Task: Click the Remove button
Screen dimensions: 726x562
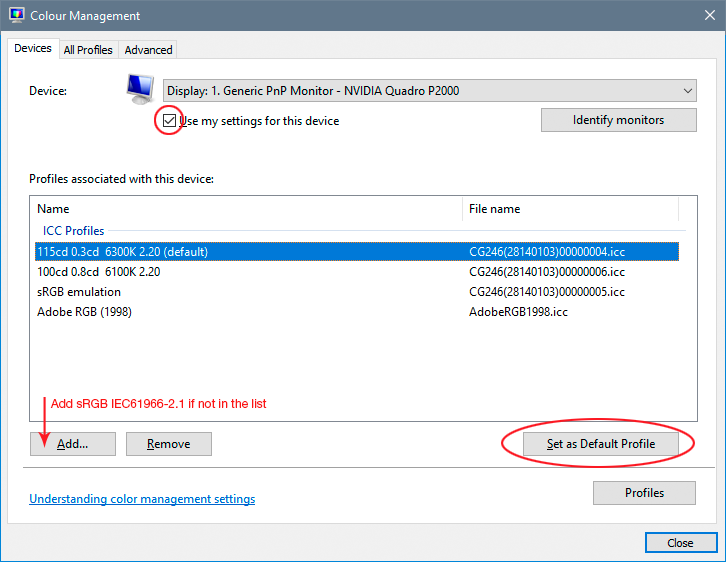Action: click(168, 444)
